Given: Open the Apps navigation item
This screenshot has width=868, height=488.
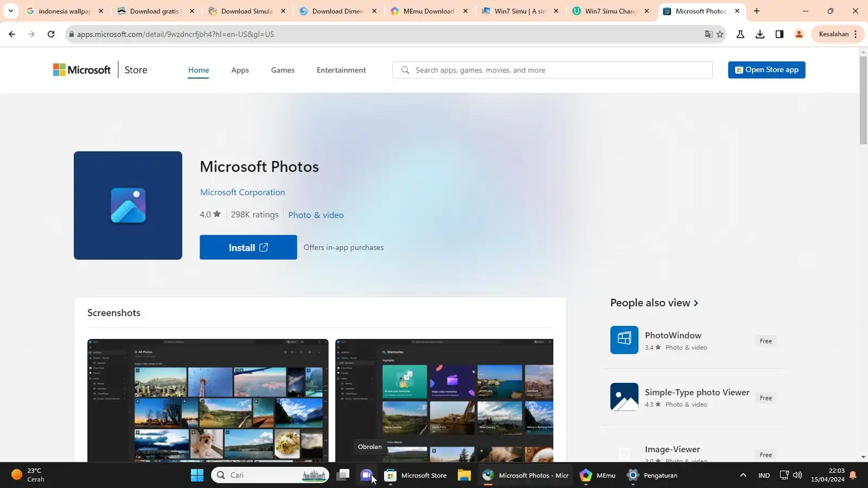Looking at the screenshot, I should click(240, 70).
